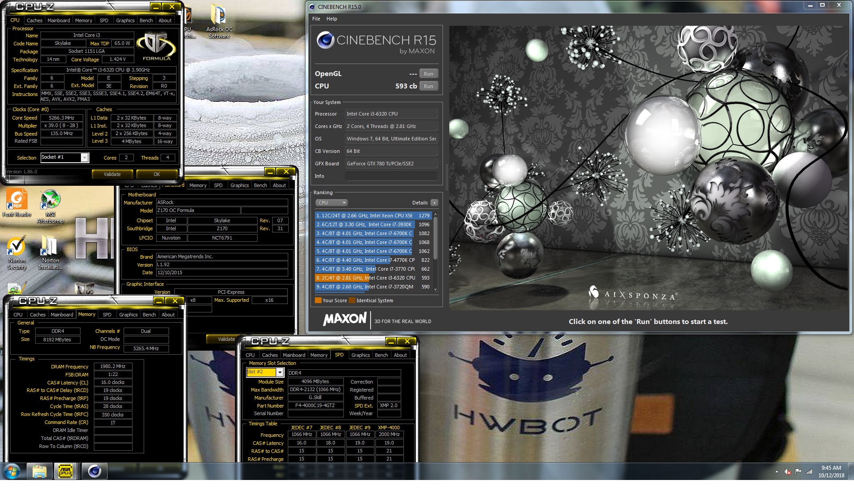Open About tab in top CPU-Z

pyautogui.click(x=165, y=20)
